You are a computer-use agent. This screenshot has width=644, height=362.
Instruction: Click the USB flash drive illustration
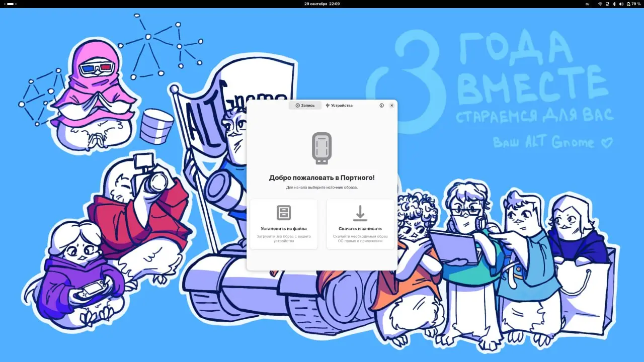(321, 148)
